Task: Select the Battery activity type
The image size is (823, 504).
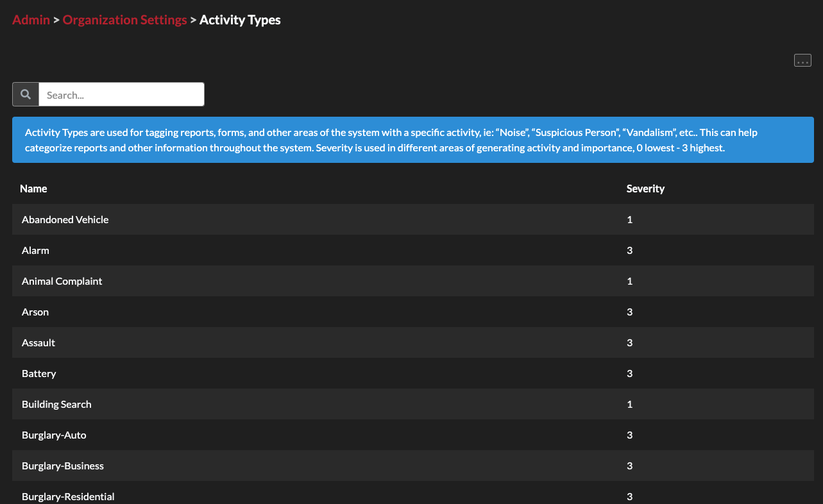Action: (39, 373)
